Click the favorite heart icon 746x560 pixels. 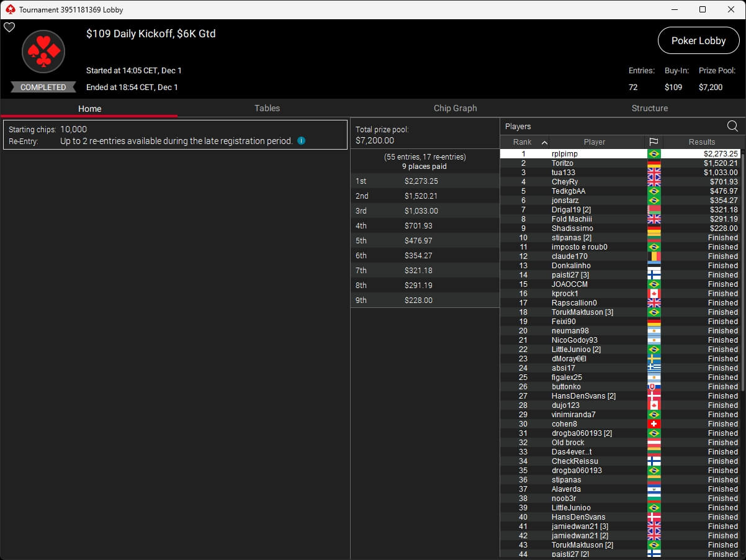click(9, 27)
